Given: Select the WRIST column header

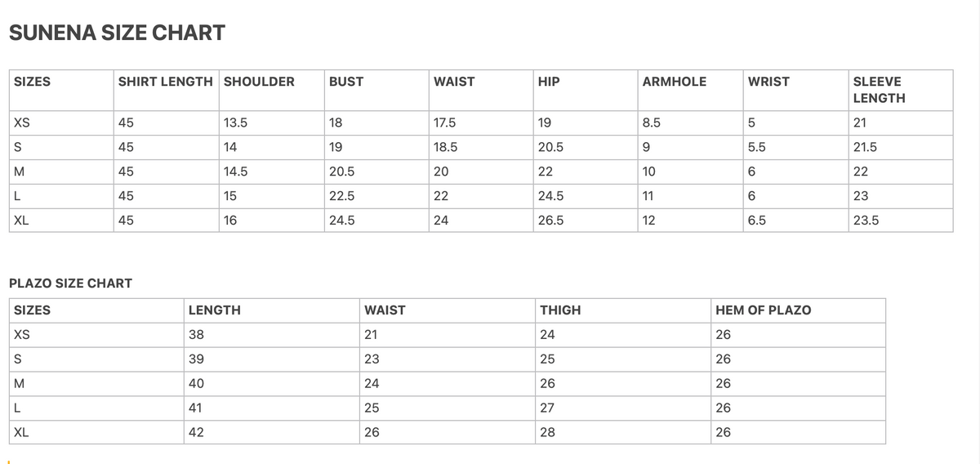Looking at the screenshot, I should click(x=768, y=82).
